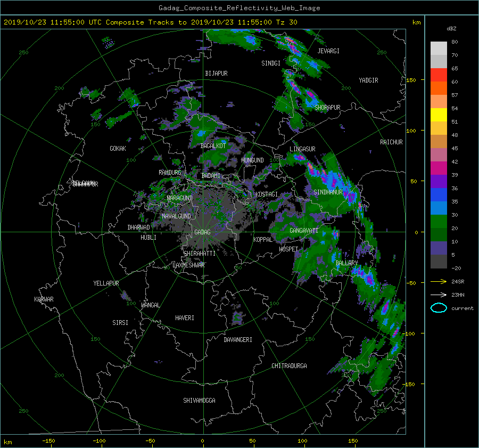
Task: Click the -150 tick on bottom km axis
Action: 48,441
